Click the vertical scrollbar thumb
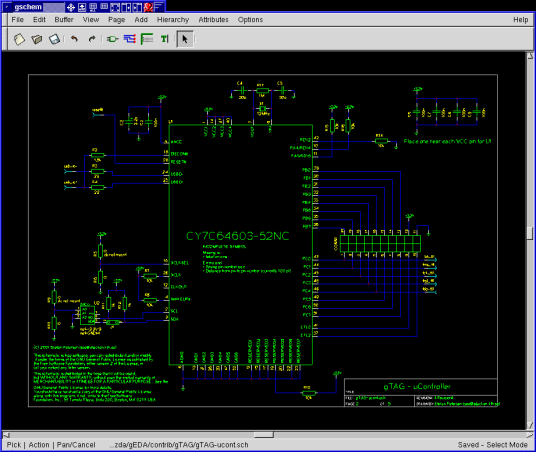This screenshot has height=452, width=536. tap(530, 234)
